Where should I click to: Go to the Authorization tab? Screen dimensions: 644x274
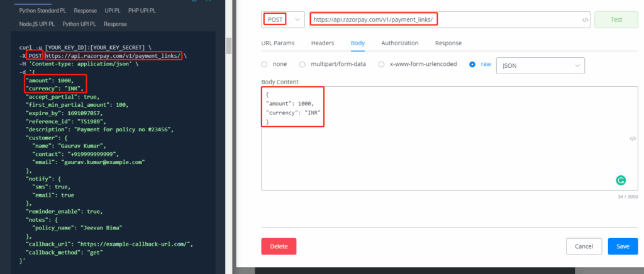[399, 43]
